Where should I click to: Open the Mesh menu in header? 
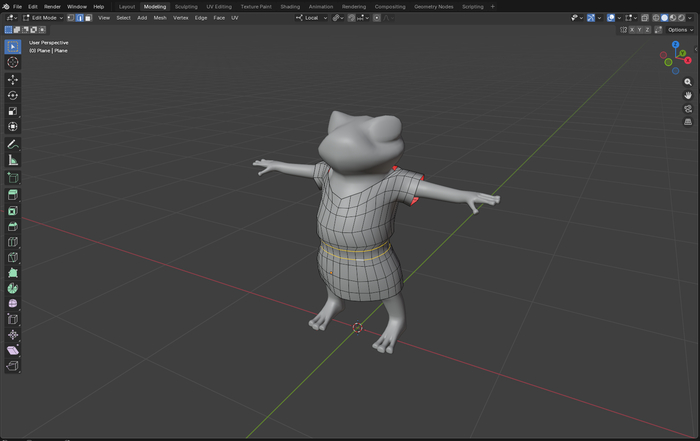coord(159,18)
